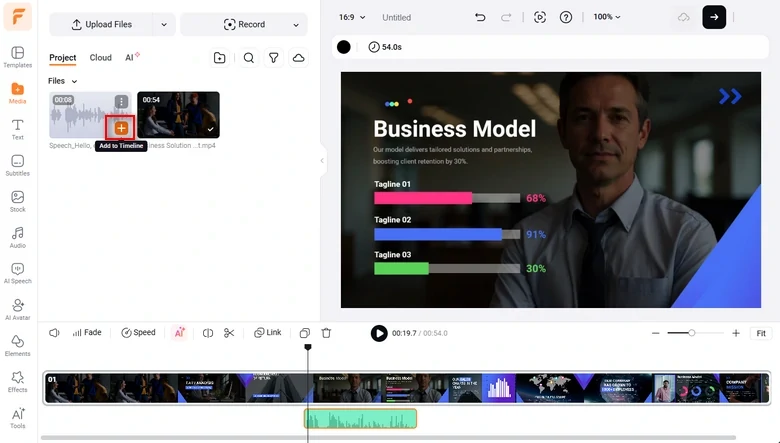780x443 pixels.
Task: Click the 54.0s scene duration setting
Action: pos(385,47)
